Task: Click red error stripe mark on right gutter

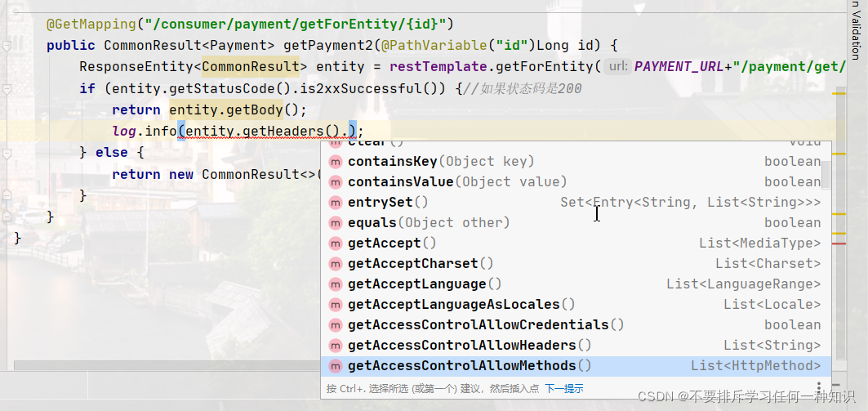Action: click(x=839, y=243)
